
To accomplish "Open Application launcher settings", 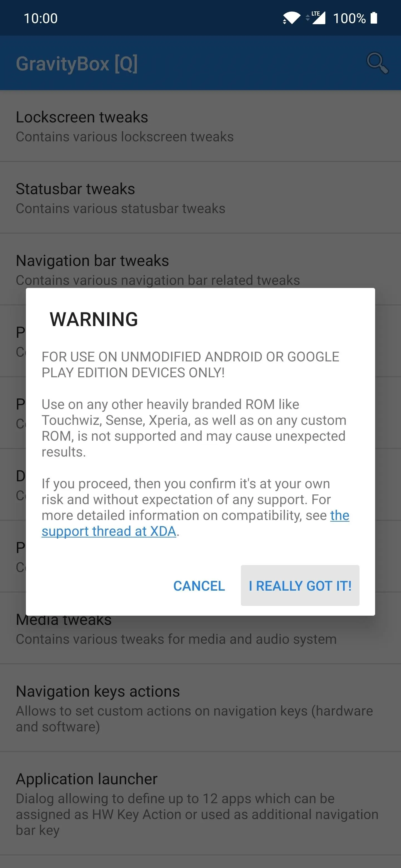I will [x=200, y=804].
